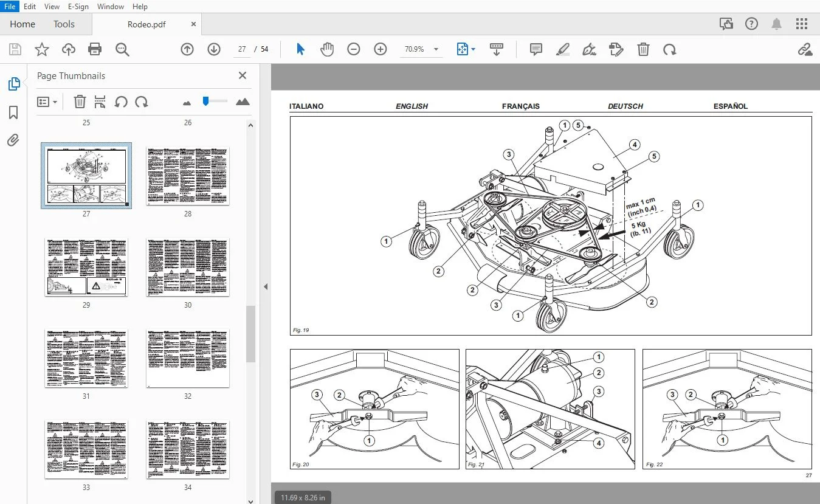Open the Attachments paperclip panel
This screenshot has width=820, height=504.
point(13,140)
